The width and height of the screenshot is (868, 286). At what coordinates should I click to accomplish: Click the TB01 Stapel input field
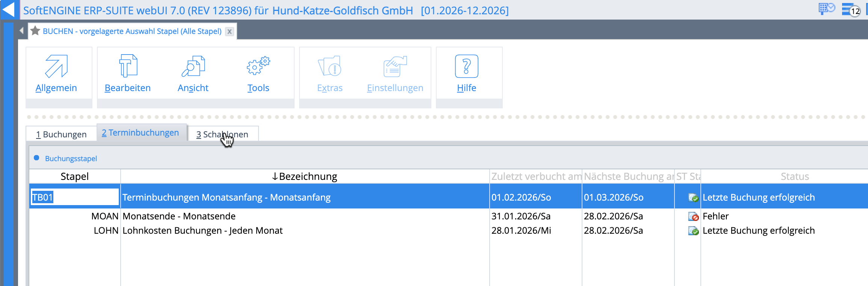[x=74, y=197]
